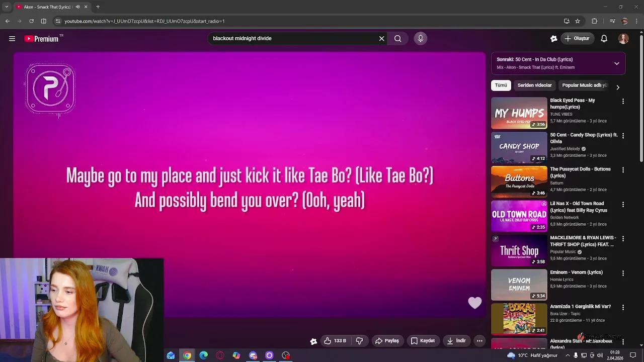Click the magnifier search button
Image resolution: width=644 pixels, height=362 pixels.
(397, 38)
